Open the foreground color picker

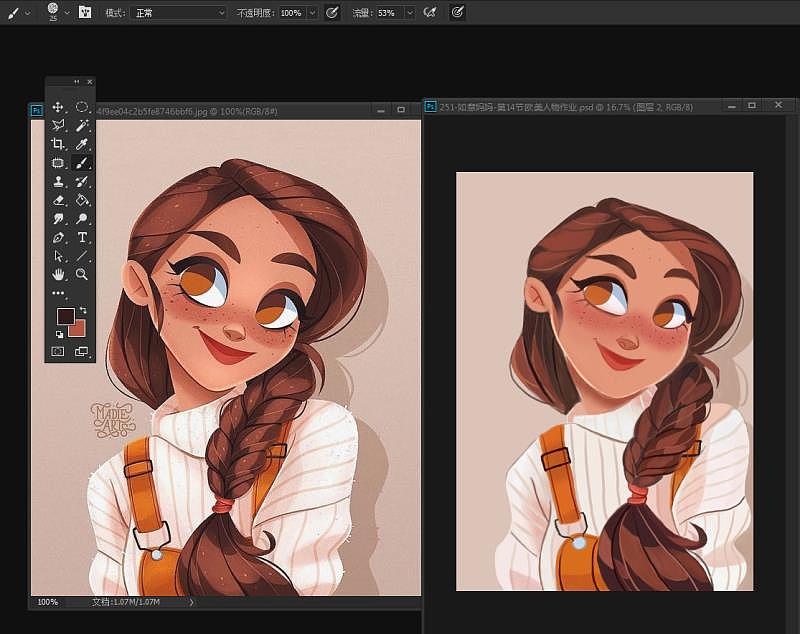tap(66, 316)
